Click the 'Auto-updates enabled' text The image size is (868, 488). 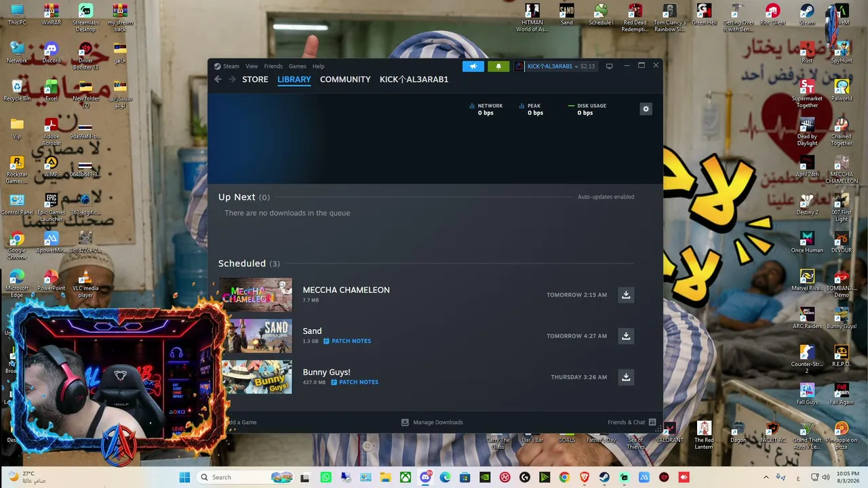pos(606,197)
